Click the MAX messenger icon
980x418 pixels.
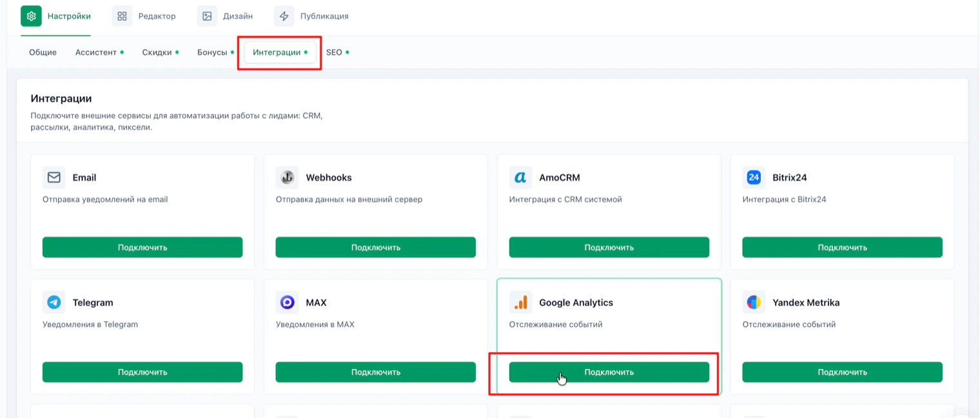point(288,303)
